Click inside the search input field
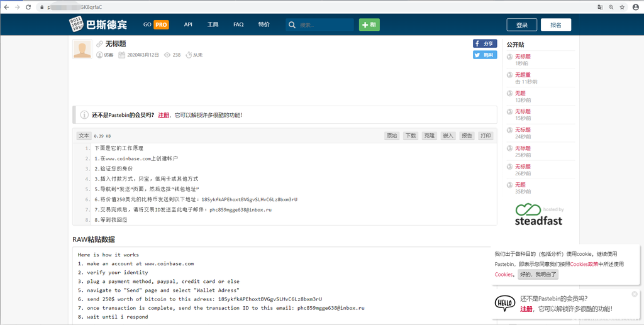Image resolution: width=644 pixels, height=325 pixels. tap(324, 25)
